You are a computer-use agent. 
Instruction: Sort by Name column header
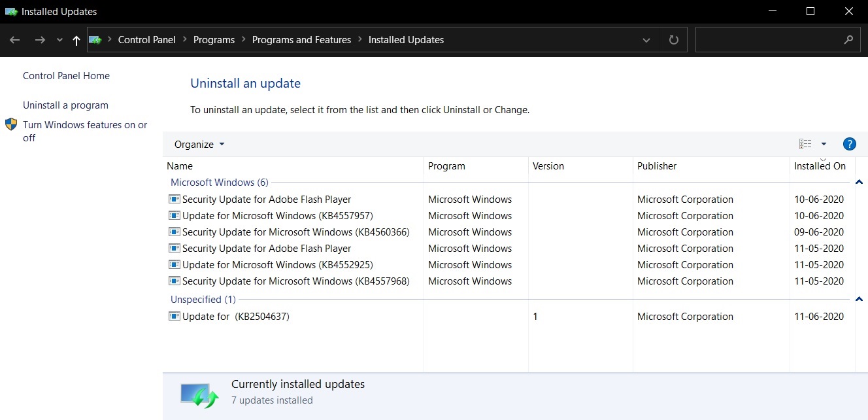[293, 166]
